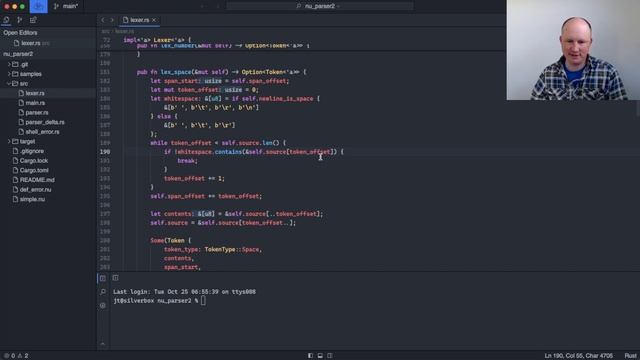Click the nu_parser2 project header
The image size is (640, 360).
click(18, 54)
